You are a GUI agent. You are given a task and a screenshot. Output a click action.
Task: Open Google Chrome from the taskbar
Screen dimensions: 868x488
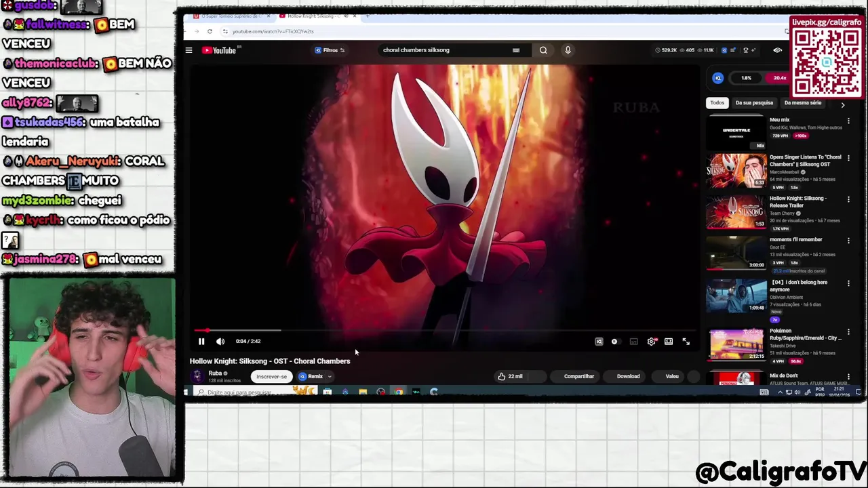click(398, 392)
